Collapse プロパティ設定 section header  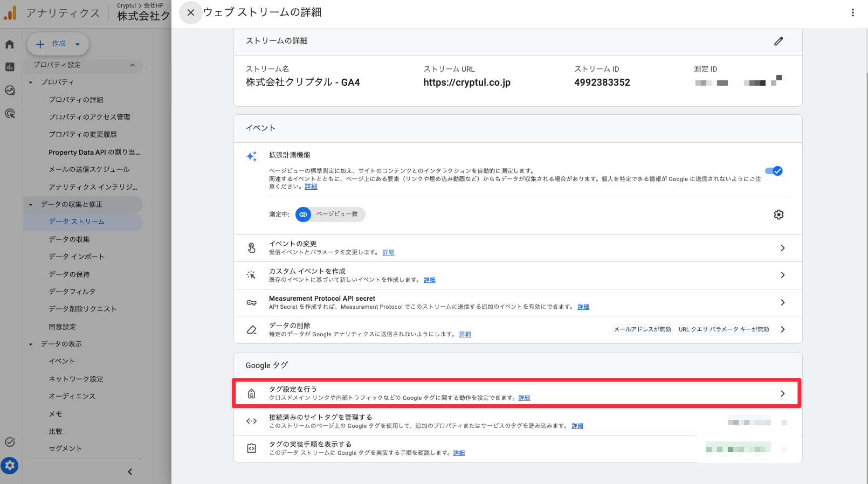click(x=84, y=65)
